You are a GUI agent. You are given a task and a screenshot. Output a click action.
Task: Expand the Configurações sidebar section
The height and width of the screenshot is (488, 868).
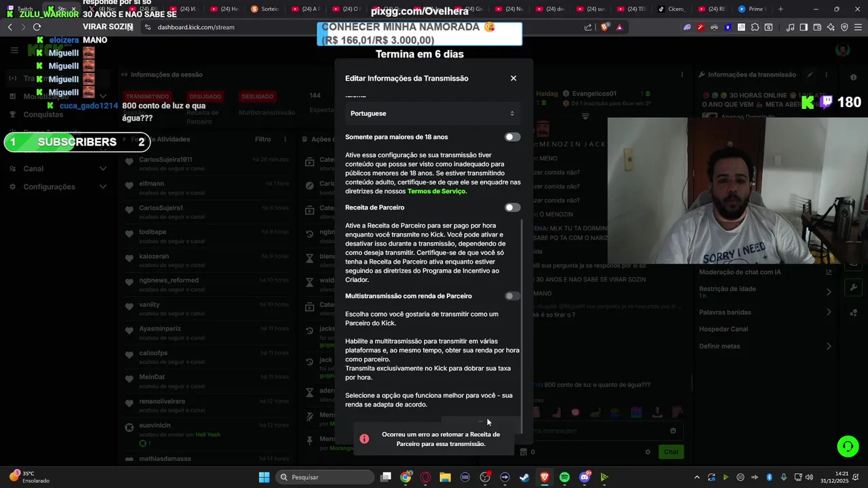point(58,187)
